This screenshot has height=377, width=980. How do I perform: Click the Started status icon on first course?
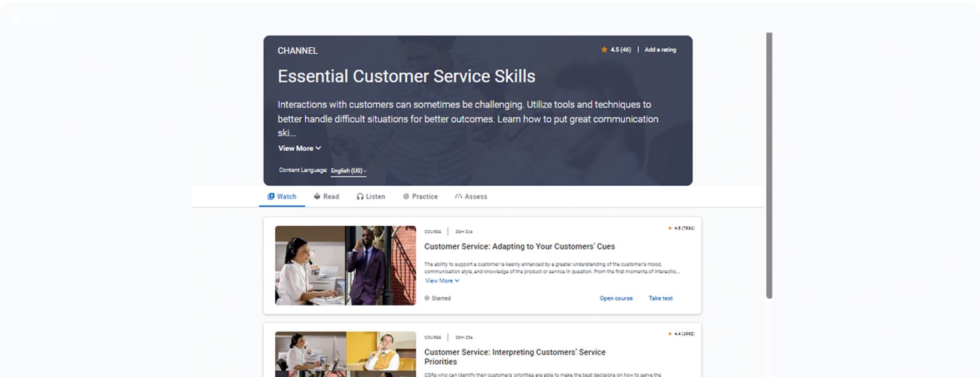pyautogui.click(x=427, y=298)
